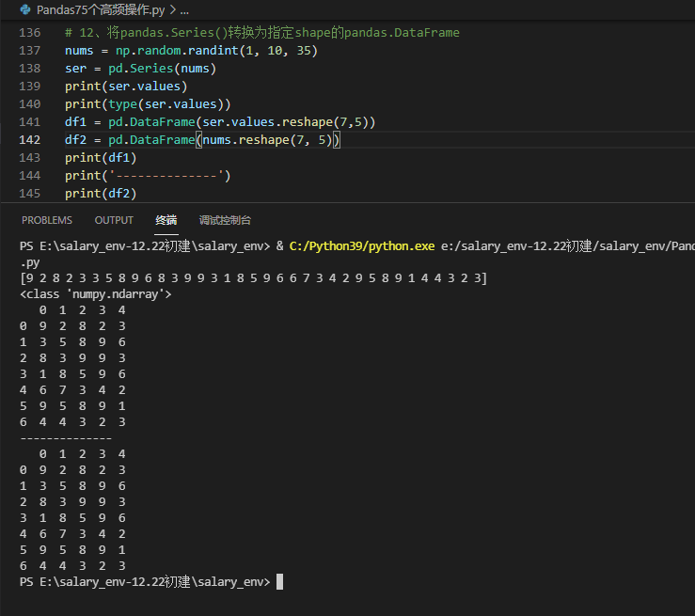
Task: Click line number 142 in gutter
Action: [x=30, y=140]
